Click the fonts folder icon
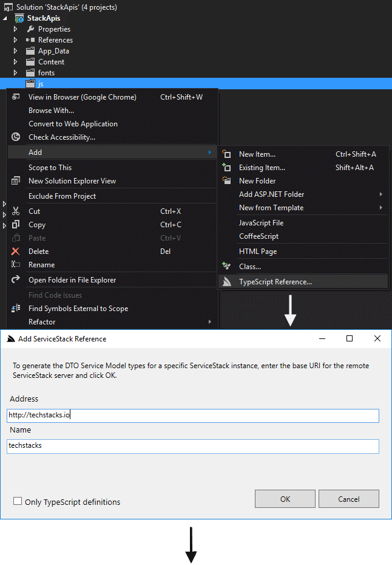 [x=30, y=72]
